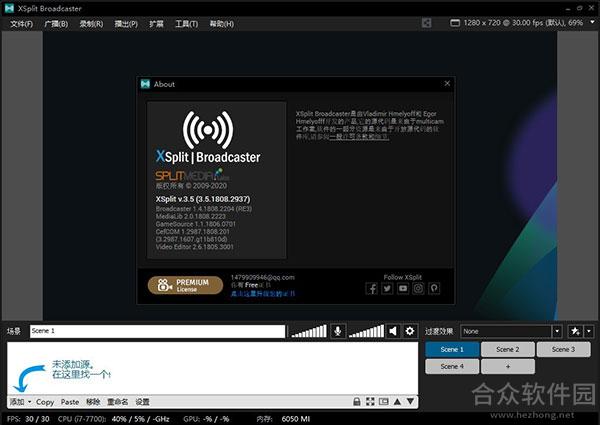Switch to Scene 4

click(452, 366)
